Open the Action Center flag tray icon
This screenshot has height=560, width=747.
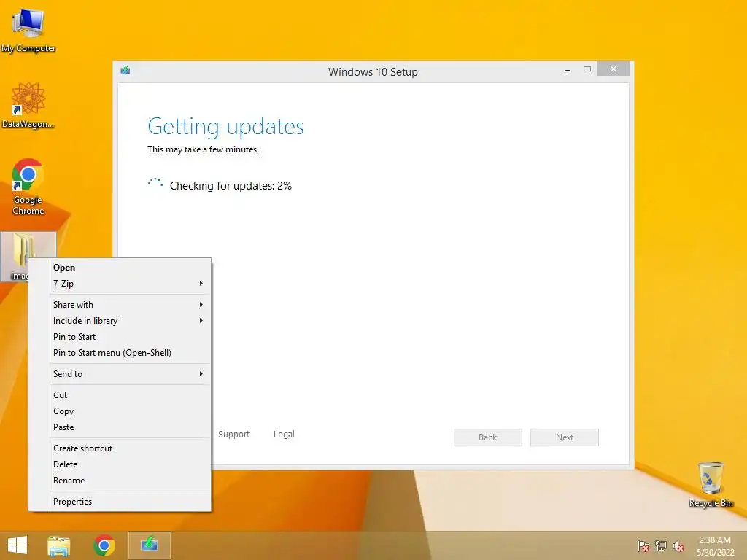pyautogui.click(x=643, y=546)
